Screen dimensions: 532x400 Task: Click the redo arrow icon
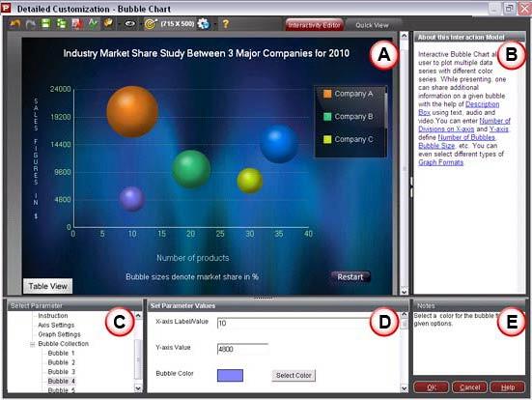coord(31,24)
